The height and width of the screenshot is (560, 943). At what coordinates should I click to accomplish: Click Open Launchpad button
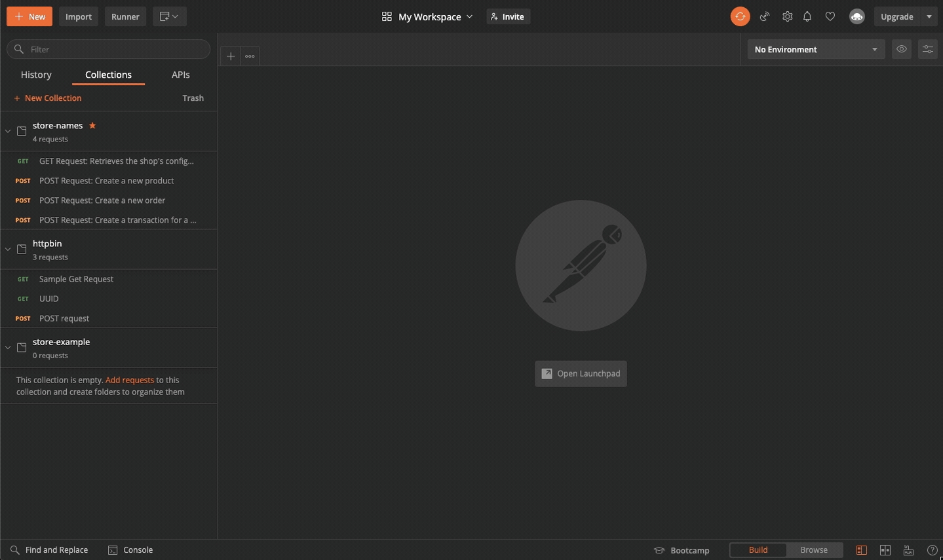(x=581, y=373)
